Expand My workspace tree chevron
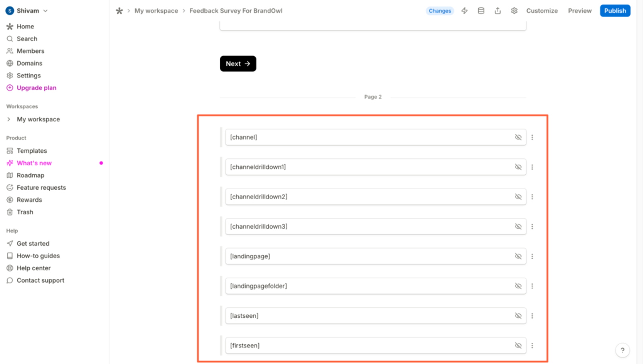This screenshot has height=364, width=643. tap(9, 119)
